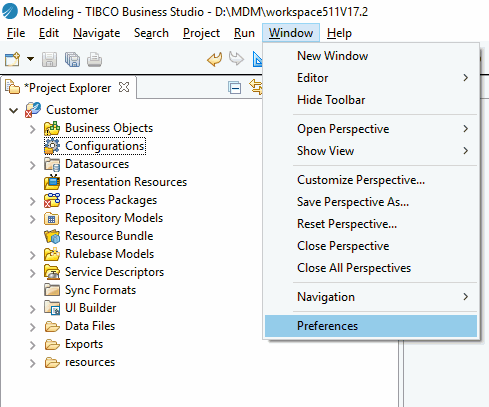Click the Datasources folder icon
This screenshot has width=489, height=407.
(52, 164)
